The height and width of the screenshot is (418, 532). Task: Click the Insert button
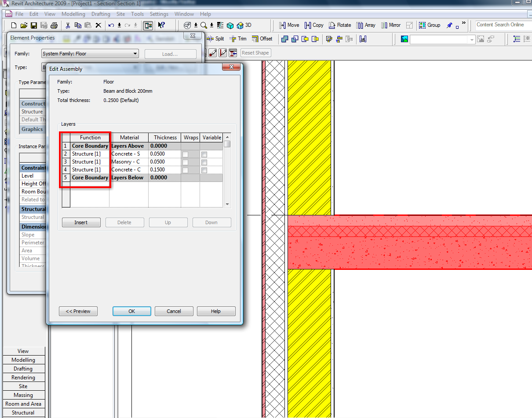coord(81,222)
